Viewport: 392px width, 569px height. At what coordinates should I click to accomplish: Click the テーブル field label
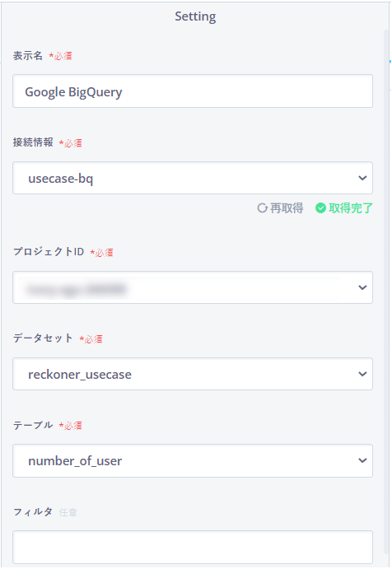coord(33,425)
